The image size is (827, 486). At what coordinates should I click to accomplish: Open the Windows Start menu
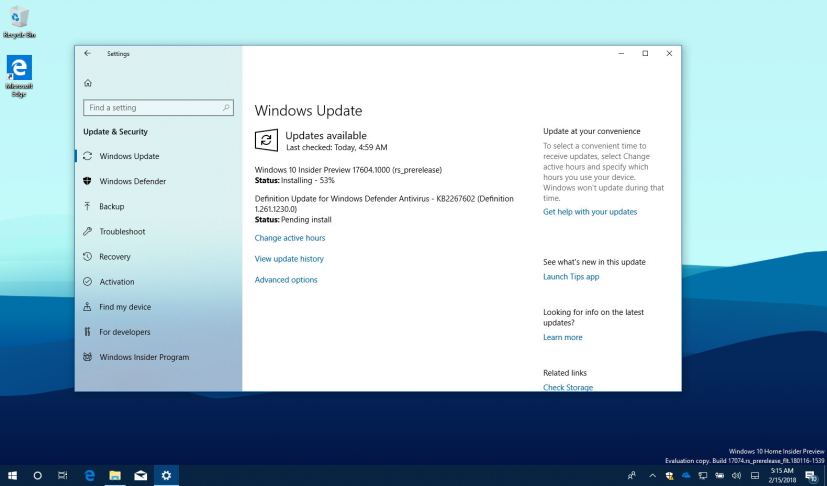(12, 475)
